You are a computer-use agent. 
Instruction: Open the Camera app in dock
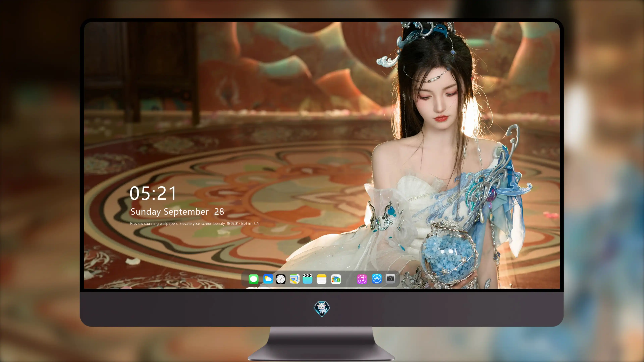(390, 279)
